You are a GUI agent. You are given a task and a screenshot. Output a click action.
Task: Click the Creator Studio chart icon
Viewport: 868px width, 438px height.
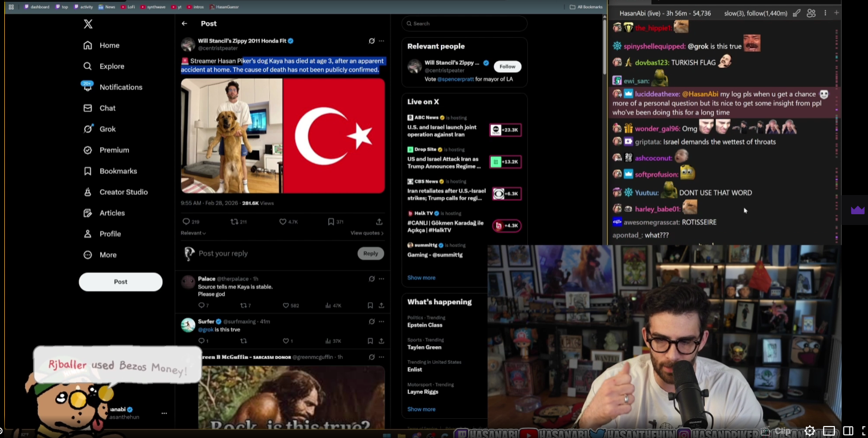(x=88, y=193)
